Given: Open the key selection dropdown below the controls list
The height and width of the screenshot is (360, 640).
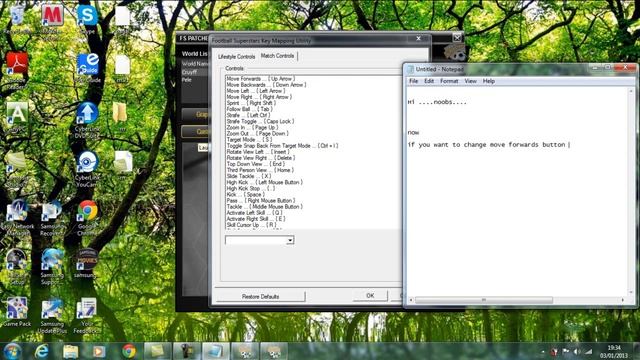Looking at the screenshot, I should [x=290, y=240].
